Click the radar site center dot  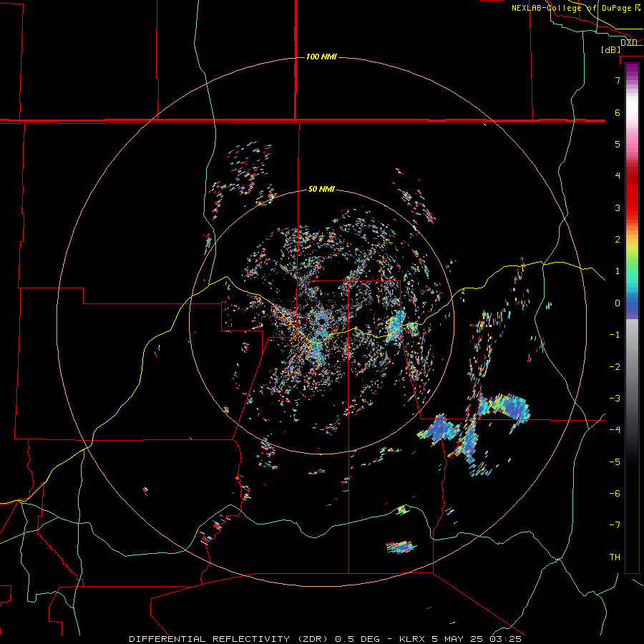click(x=321, y=321)
